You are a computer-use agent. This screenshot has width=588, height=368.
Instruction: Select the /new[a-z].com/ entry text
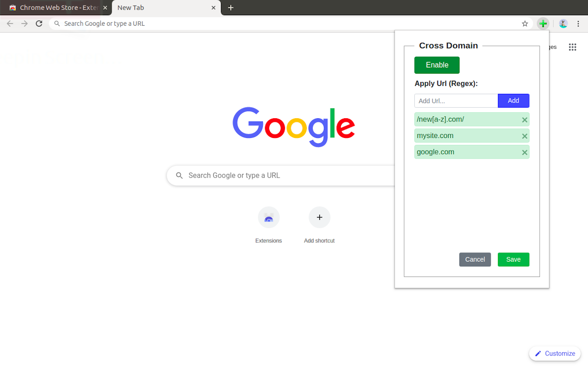[441, 120]
